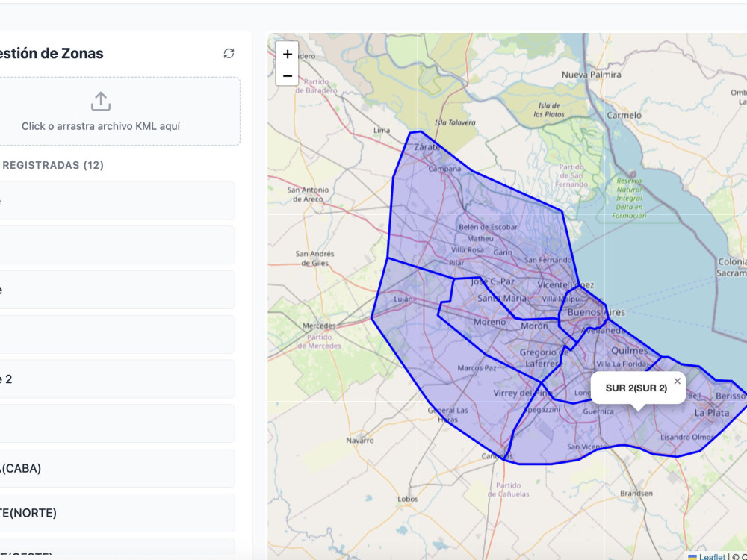Viewport: 747px width, 560px height.
Task: Click the Lisandro Olmos label on map
Action: [x=687, y=437]
